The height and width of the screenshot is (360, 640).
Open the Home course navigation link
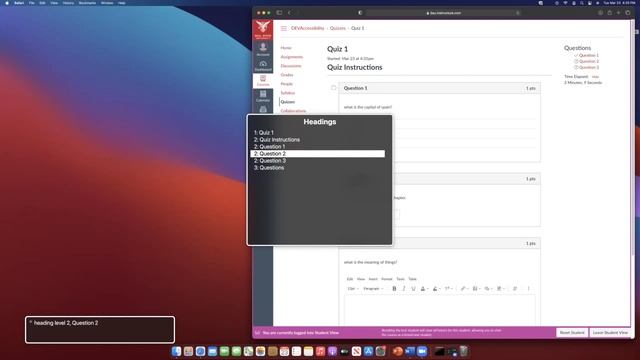coord(286,48)
